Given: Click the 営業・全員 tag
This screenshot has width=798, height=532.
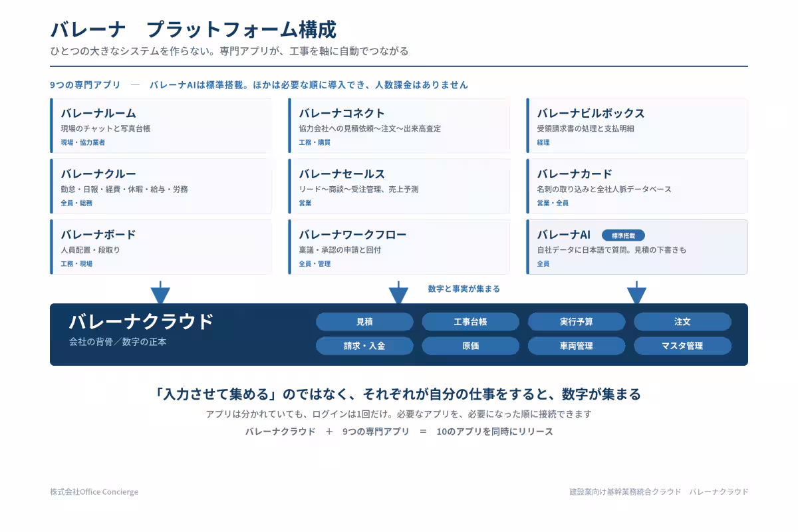Looking at the screenshot, I should (x=553, y=203).
